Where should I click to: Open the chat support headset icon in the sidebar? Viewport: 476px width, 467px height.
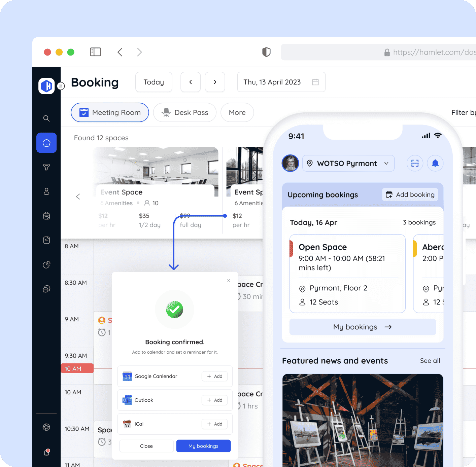(x=46, y=289)
